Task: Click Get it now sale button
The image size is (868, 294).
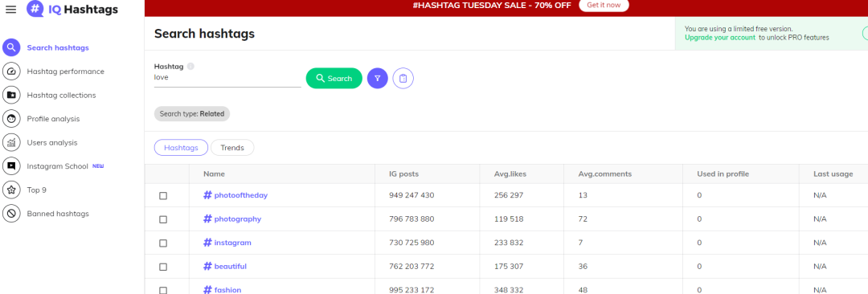Action: tap(604, 6)
